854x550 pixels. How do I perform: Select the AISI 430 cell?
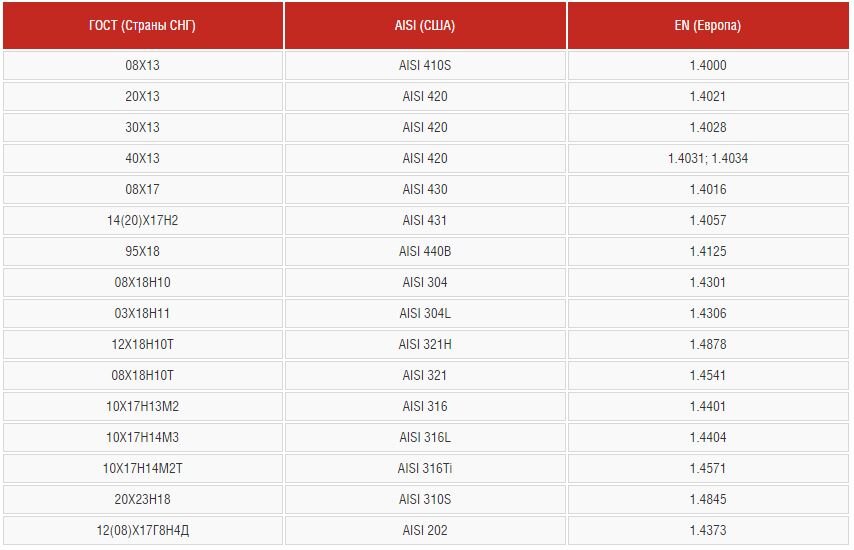tap(425, 190)
